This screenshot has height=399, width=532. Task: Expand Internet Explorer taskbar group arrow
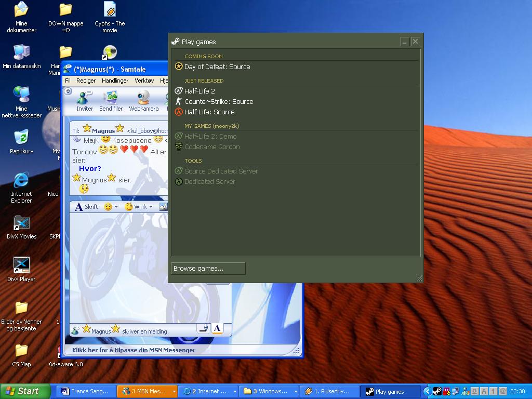(x=235, y=391)
